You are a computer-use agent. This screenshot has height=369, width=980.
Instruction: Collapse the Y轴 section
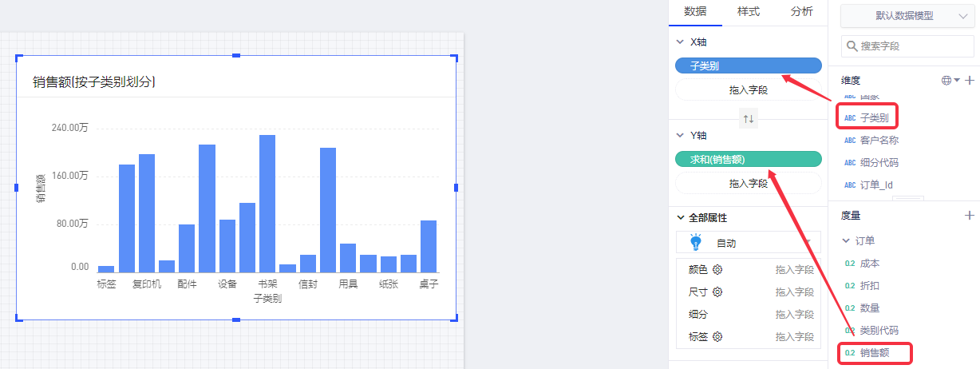point(680,136)
